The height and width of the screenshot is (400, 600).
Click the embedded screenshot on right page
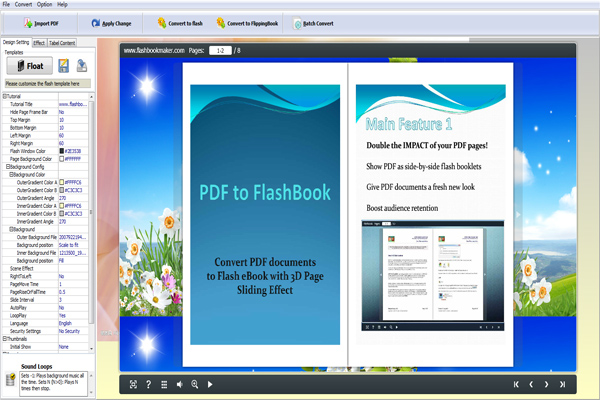433,276
